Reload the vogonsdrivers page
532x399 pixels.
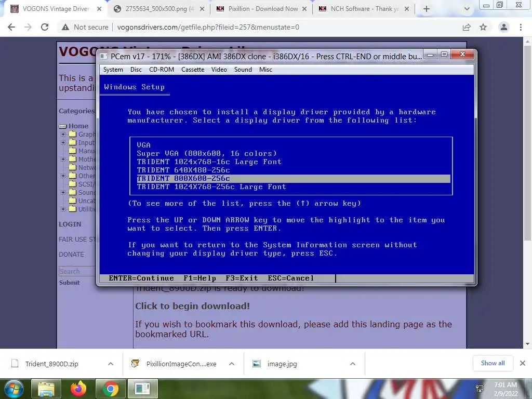[x=45, y=27]
